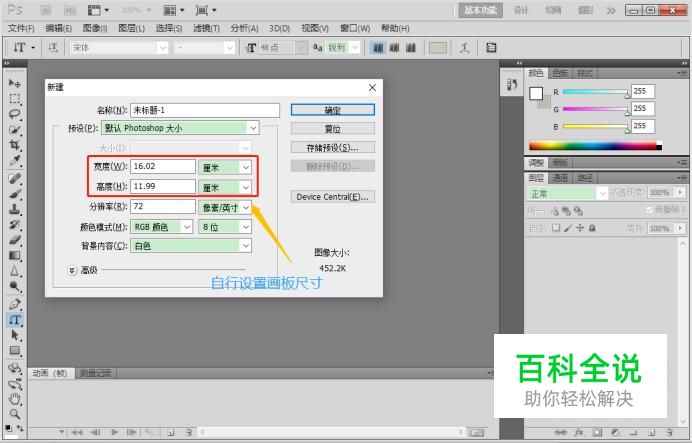
Task: Select the Pen tool
Action: pyautogui.click(x=15, y=304)
